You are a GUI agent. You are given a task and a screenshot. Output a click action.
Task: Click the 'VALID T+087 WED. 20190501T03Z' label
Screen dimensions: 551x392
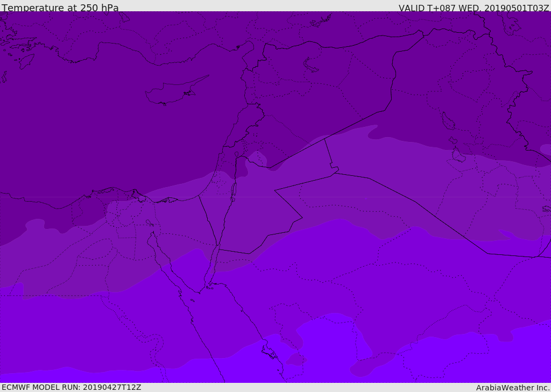pyautogui.click(x=474, y=8)
